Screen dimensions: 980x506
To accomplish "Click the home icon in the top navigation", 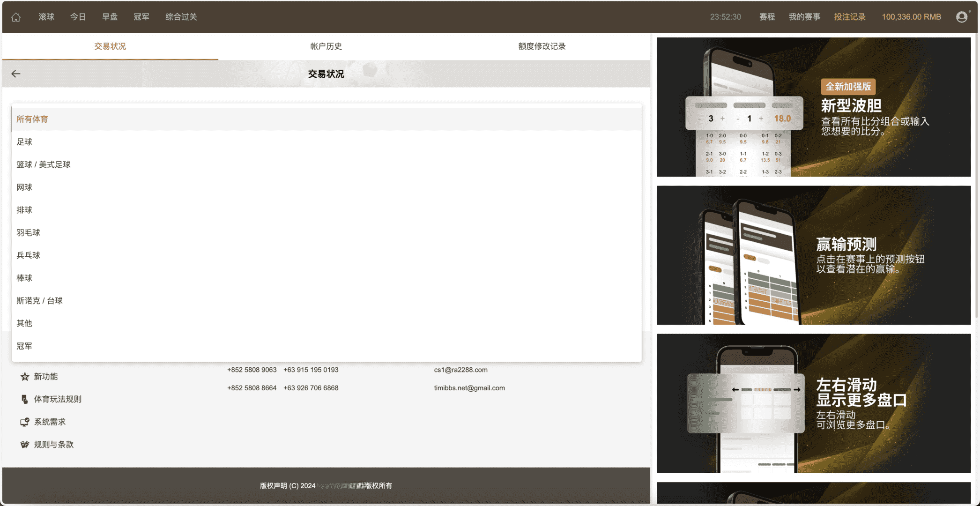I will (x=16, y=17).
